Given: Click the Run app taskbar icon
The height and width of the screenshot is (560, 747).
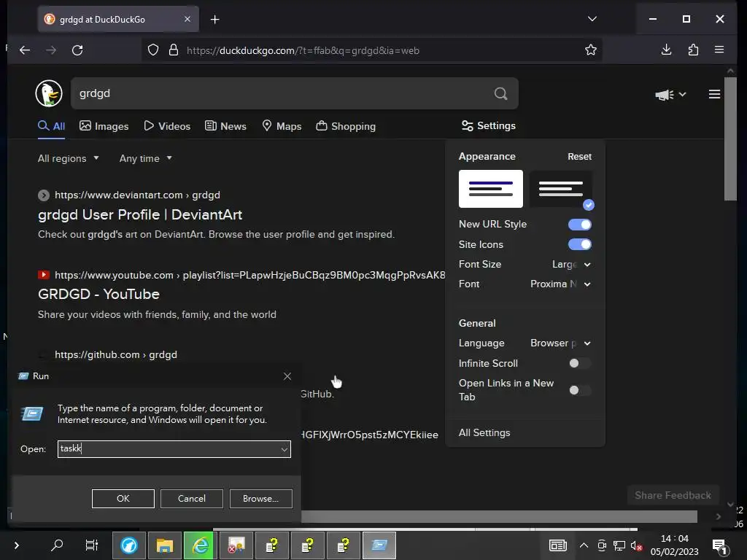Looking at the screenshot, I should click(379, 545).
